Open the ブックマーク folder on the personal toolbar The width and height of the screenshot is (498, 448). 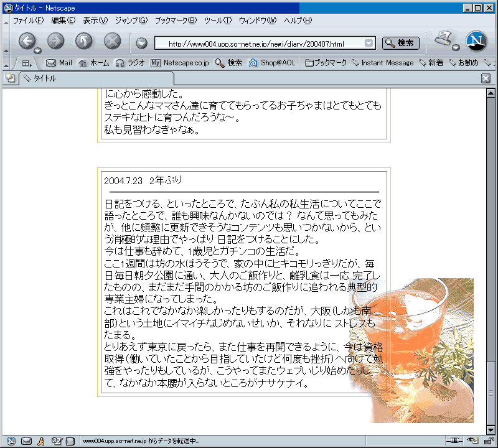tap(326, 63)
